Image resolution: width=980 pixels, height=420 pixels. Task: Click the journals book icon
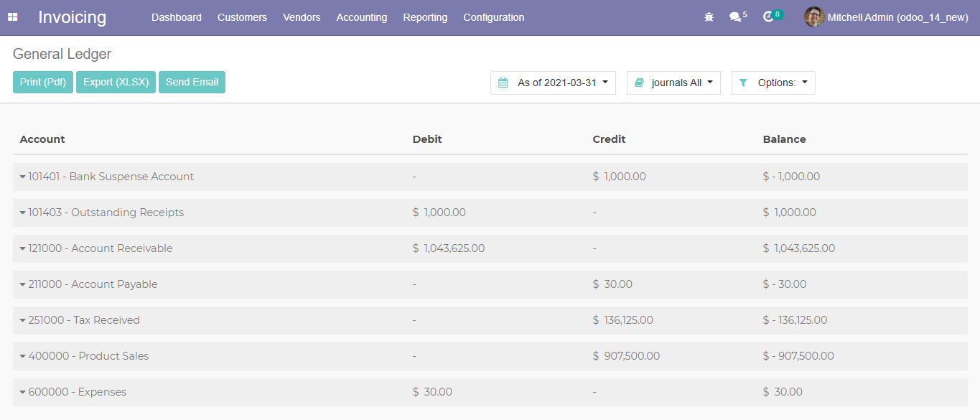point(639,83)
